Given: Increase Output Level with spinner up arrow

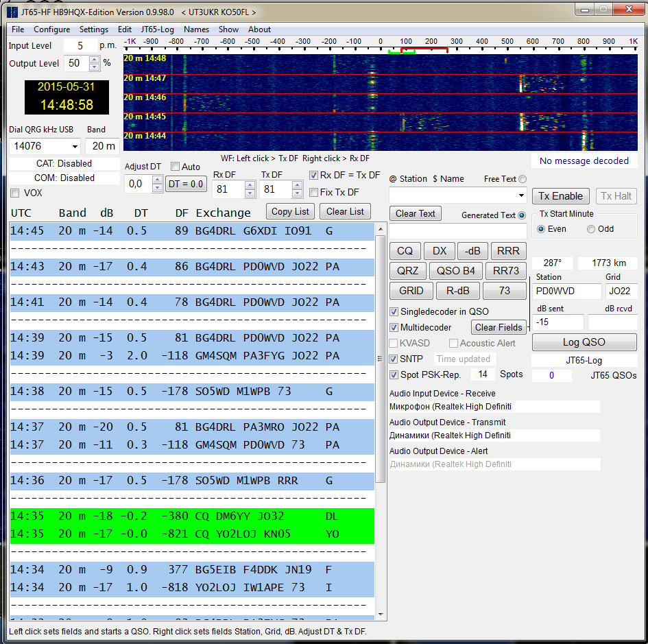Looking at the screenshot, I should [94, 60].
